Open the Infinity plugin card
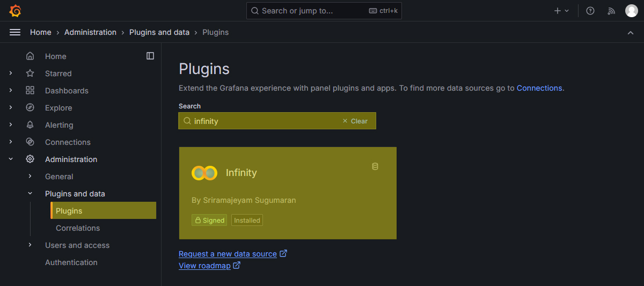 pyautogui.click(x=288, y=193)
